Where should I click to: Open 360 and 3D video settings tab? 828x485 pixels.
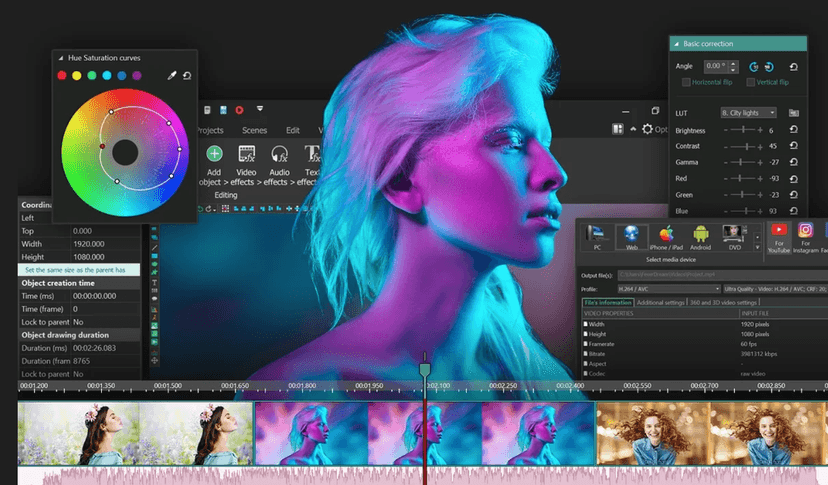pyautogui.click(x=723, y=303)
